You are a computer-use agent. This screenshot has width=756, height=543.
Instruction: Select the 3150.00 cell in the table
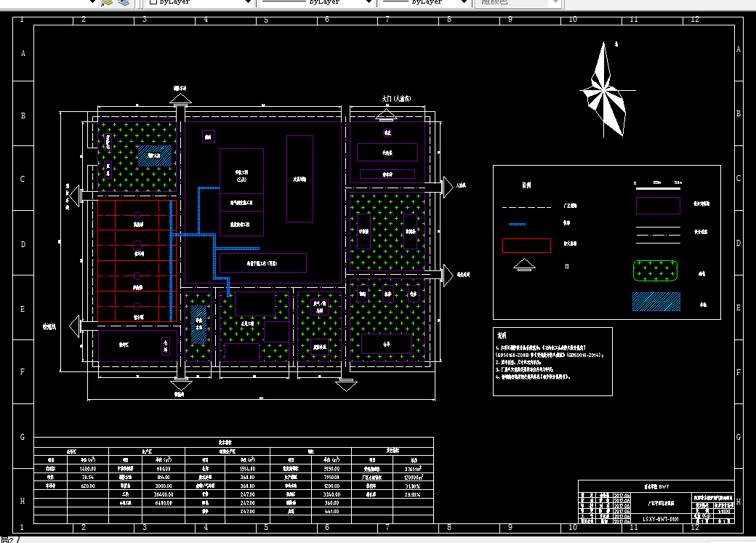(331, 469)
